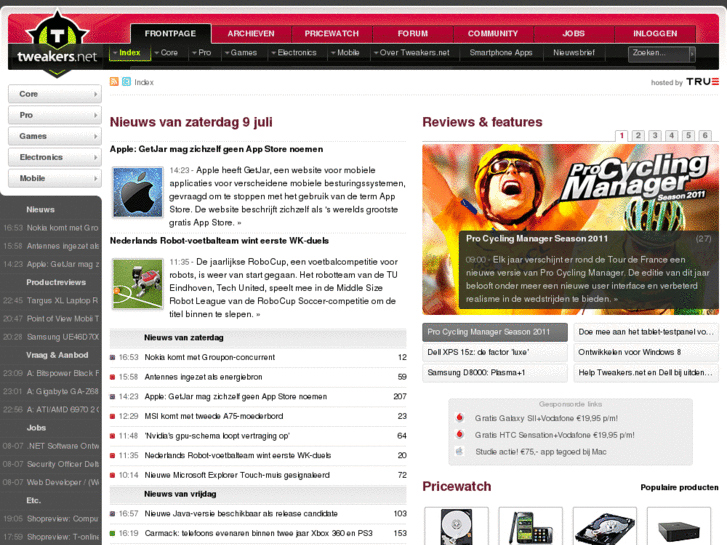Select reviews slide 1
Screen dimensions: 727x545
[x=621, y=135]
